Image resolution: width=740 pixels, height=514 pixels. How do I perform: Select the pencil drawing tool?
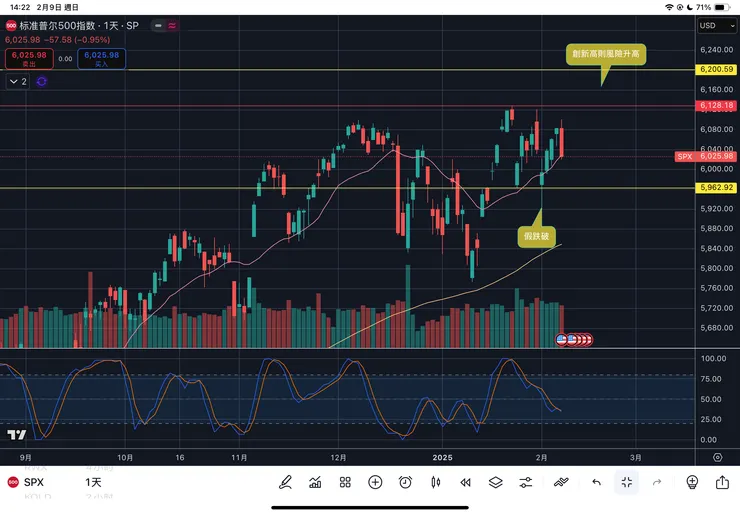285,482
